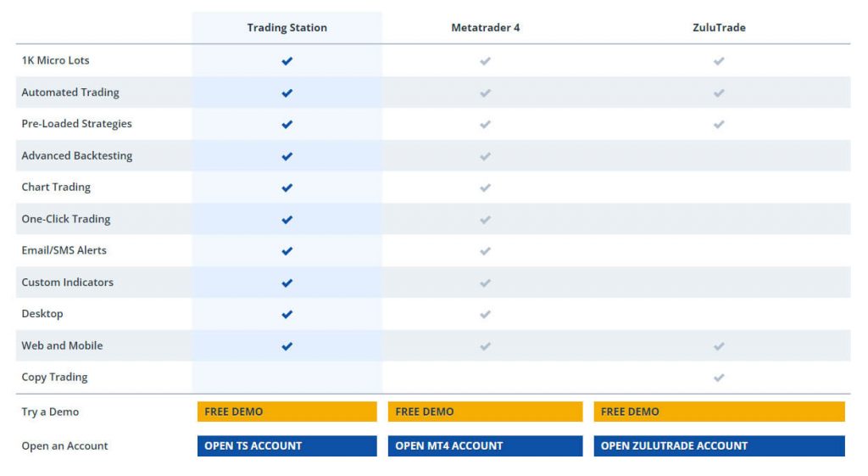The height and width of the screenshot is (476, 868).
Task: Click Trading Station checkmark for Email/SMS Alerts
Action: [x=287, y=251]
